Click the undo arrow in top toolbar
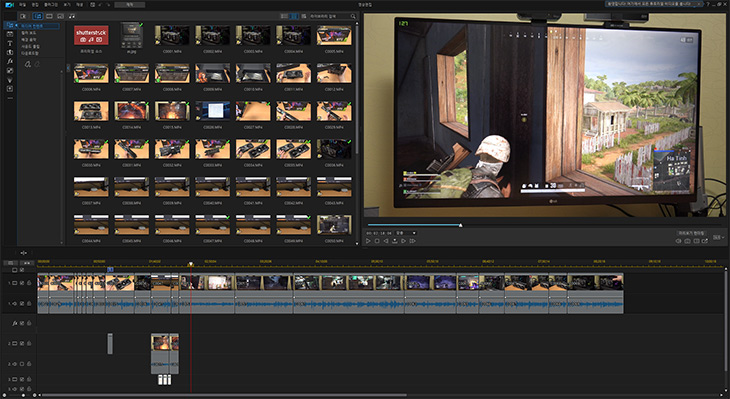 click(101, 5)
